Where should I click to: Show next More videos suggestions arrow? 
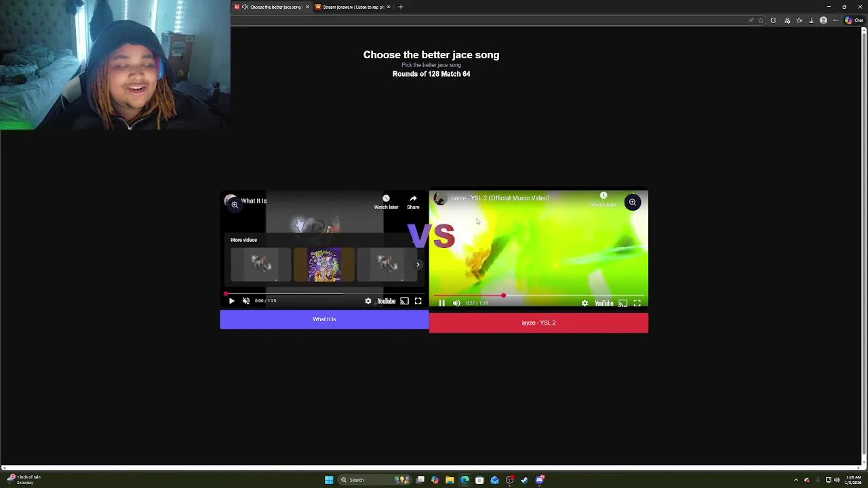pos(418,264)
